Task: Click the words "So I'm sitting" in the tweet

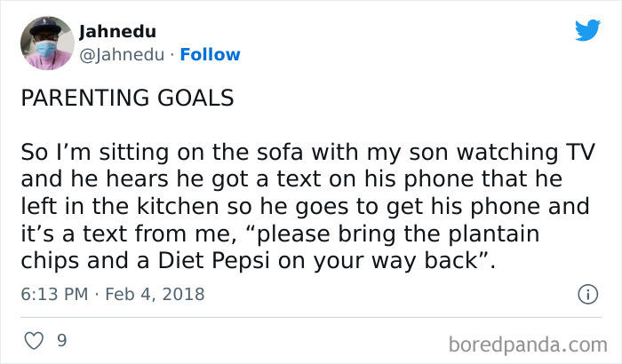Action: [79, 151]
